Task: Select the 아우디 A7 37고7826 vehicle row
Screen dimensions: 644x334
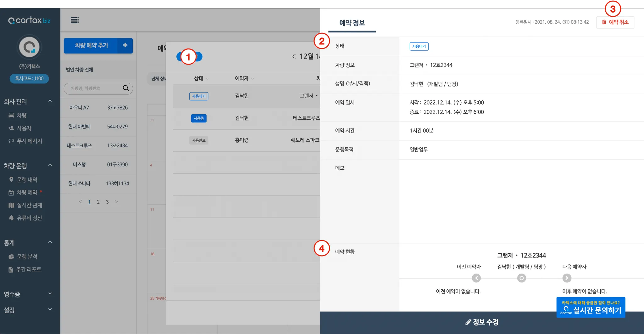Action: [98, 108]
